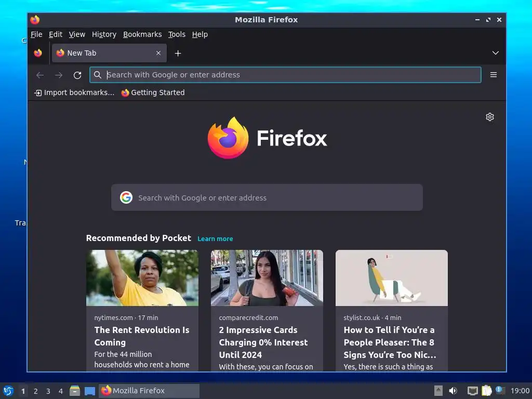Open the File menu
This screenshot has height=399, width=532.
click(x=36, y=34)
